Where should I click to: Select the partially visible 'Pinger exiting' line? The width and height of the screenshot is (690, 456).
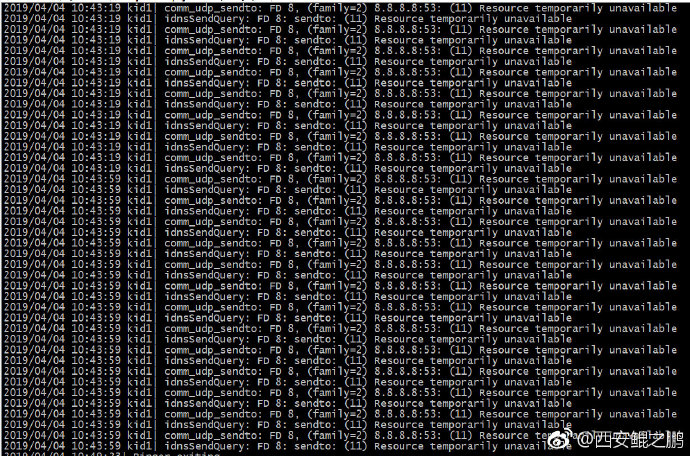[177, 454]
